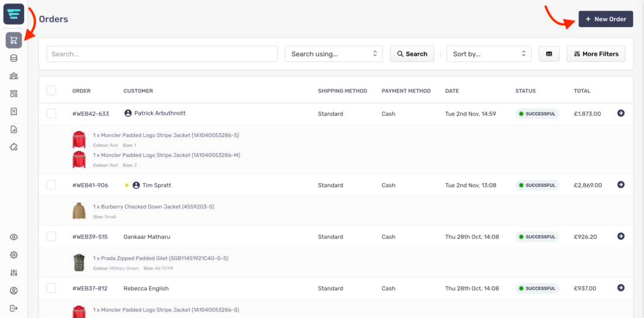Open the reports chart icon in sidebar
The height and width of the screenshot is (318, 644).
[13, 129]
